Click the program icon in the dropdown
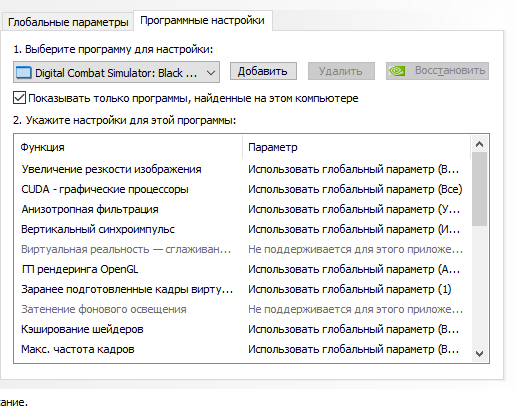515x407 pixels. (x=24, y=72)
